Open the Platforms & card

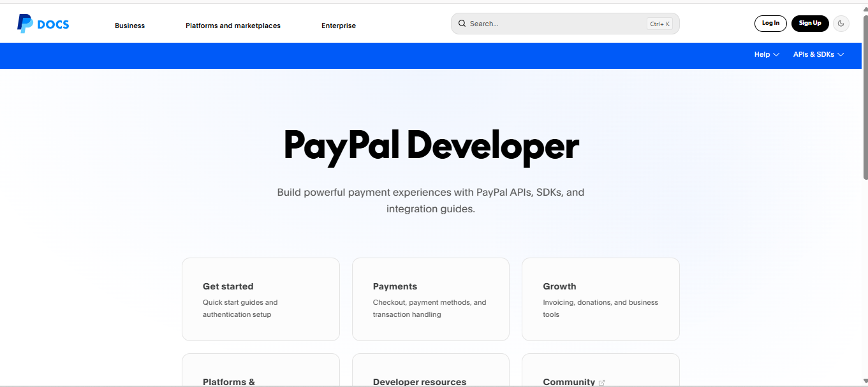(x=261, y=370)
